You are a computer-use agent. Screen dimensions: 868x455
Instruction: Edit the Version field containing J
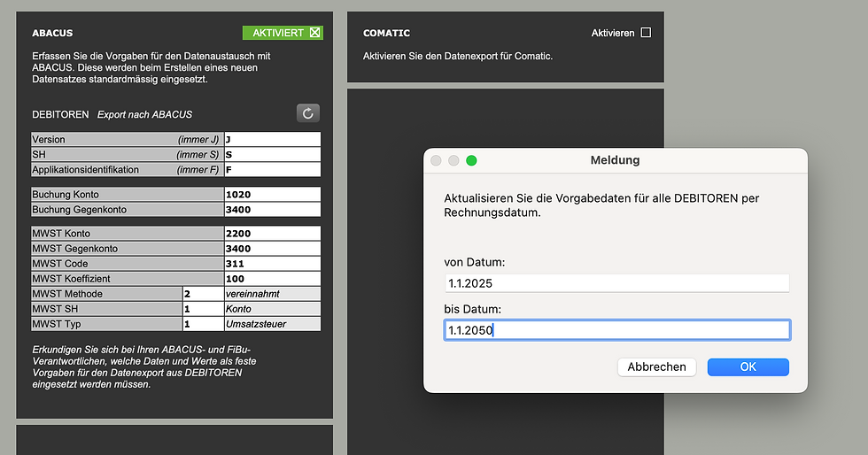click(273, 140)
